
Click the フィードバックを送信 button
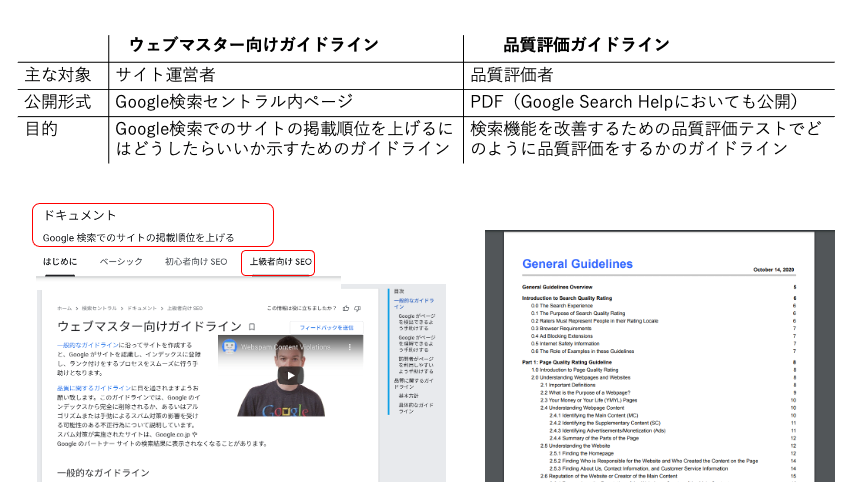pos(326,327)
